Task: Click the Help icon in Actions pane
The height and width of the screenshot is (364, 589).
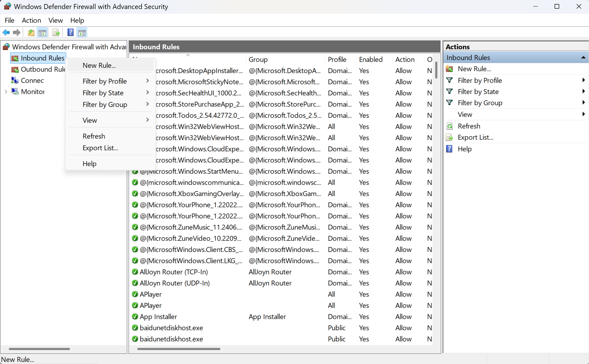Action: click(449, 149)
